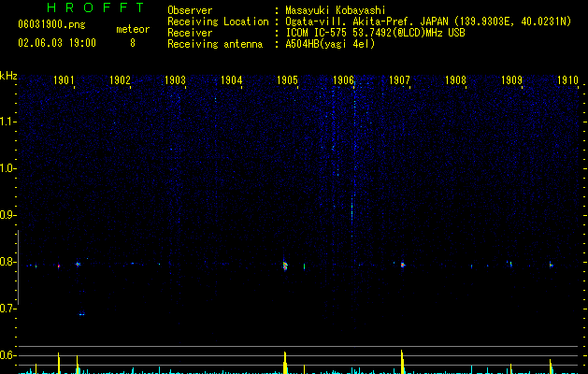Click the meteor label
The width and height of the screenshot is (588, 374).
133,29
